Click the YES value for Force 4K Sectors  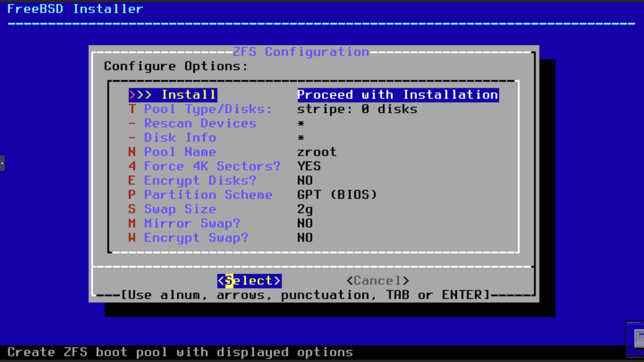point(309,166)
